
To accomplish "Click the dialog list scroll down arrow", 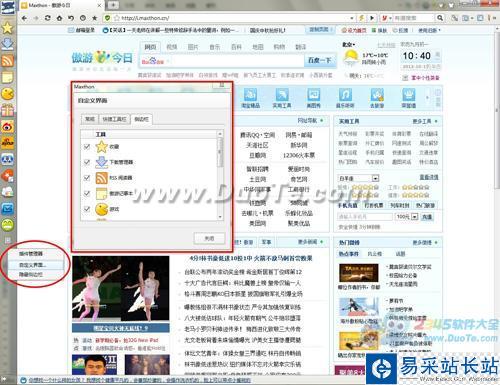I will pos(220,217).
